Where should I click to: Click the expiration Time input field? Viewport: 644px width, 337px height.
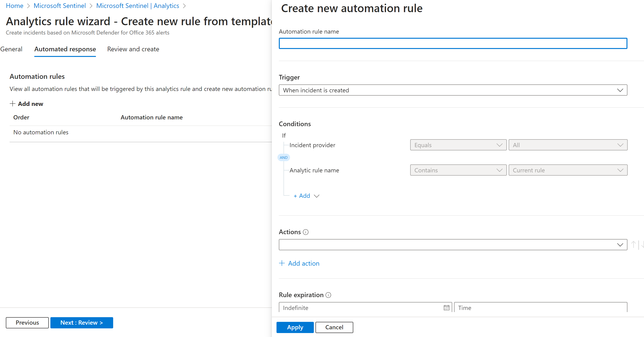[540, 308]
